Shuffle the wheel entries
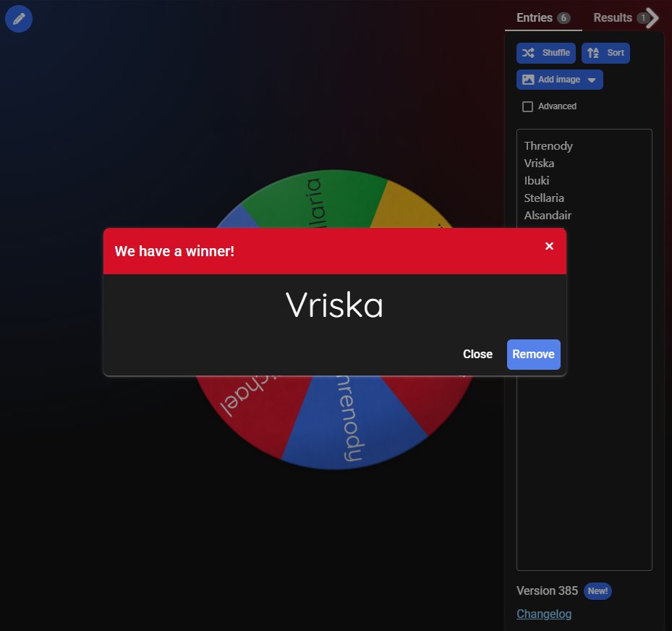This screenshot has width=672, height=631. 545,53
